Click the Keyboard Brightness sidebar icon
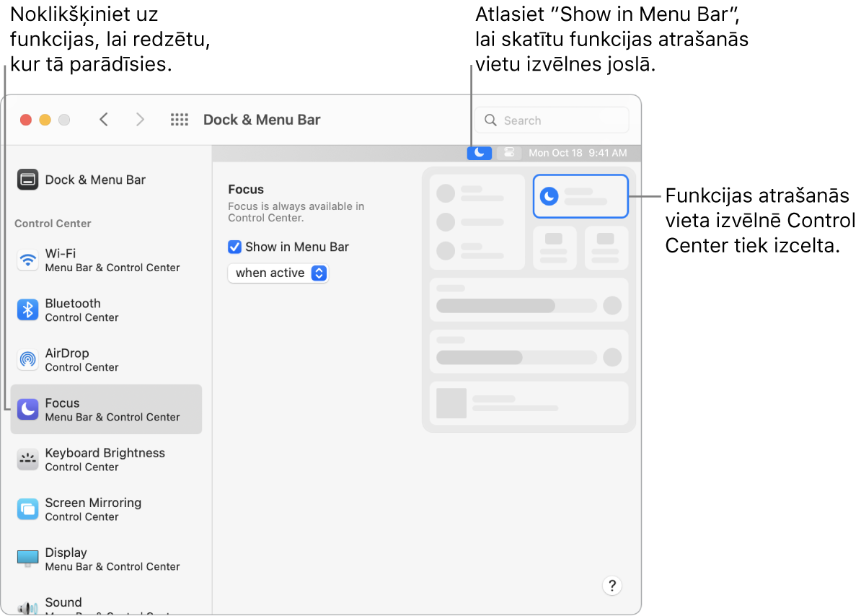Image resolution: width=861 pixels, height=616 pixels. pos(27,459)
